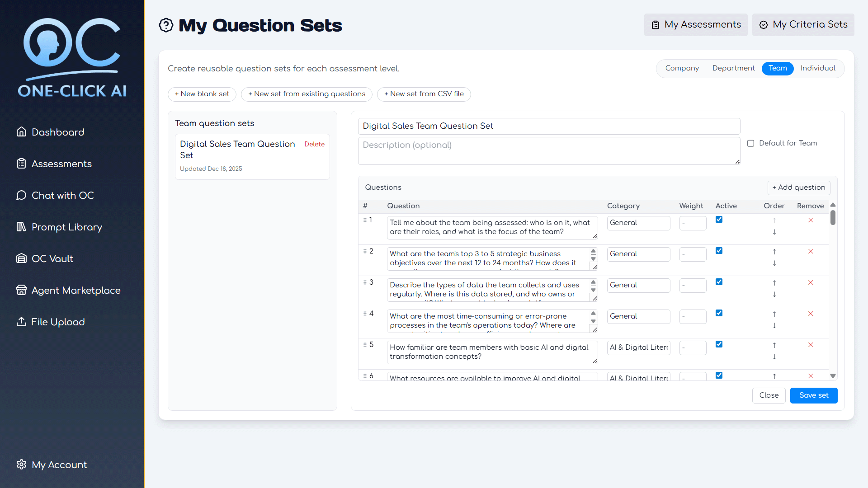Viewport: 868px width, 488px height.
Task: Open Dashboard from the sidebar home icon
Action: [x=21, y=132]
